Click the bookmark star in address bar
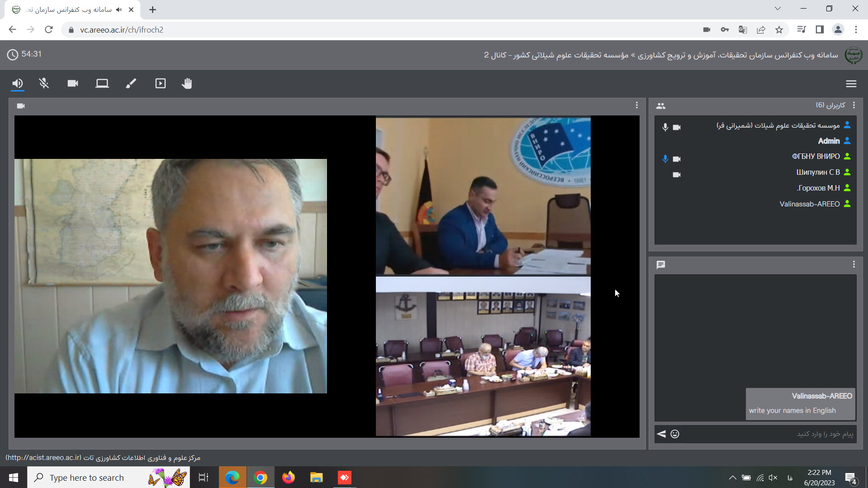This screenshot has width=868, height=488. point(779,30)
